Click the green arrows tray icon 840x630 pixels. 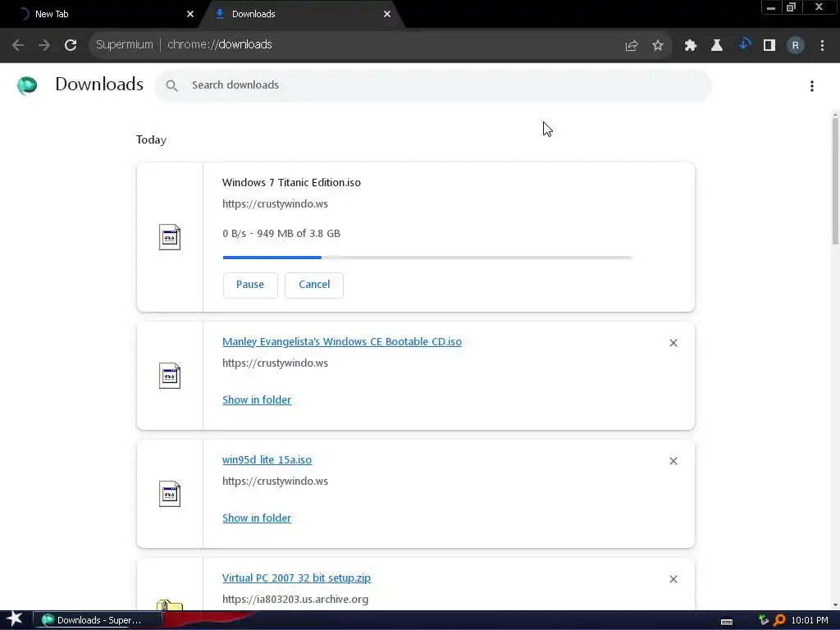(764, 620)
